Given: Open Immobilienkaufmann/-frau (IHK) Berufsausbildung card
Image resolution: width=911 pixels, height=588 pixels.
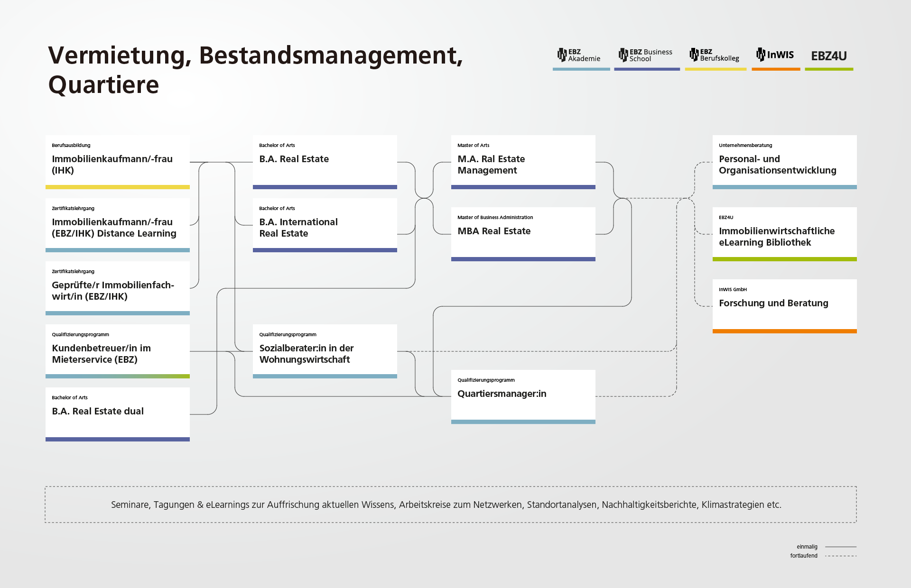Looking at the screenshot, I should pyautogui.click(x=118, y=162).
